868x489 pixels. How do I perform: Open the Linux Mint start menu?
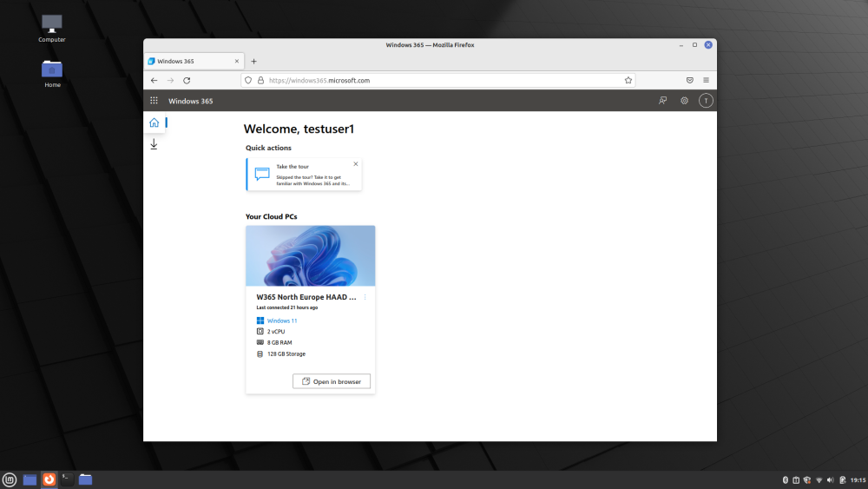pos(10,479)
